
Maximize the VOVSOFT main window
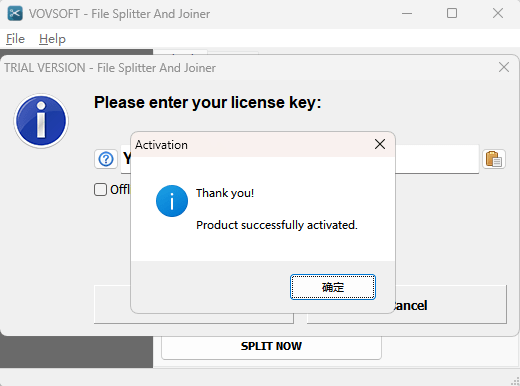[x=452, y=14]
